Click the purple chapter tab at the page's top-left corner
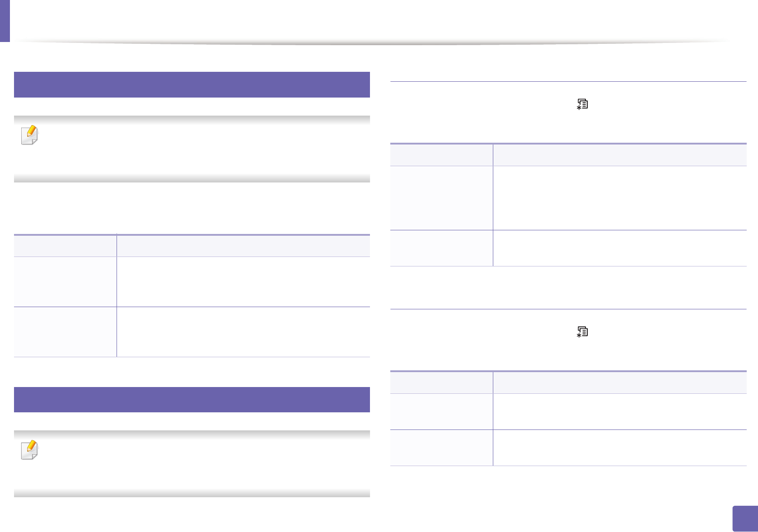The width and height of the screenshot is (758, 532). click(x=5, y=21)
